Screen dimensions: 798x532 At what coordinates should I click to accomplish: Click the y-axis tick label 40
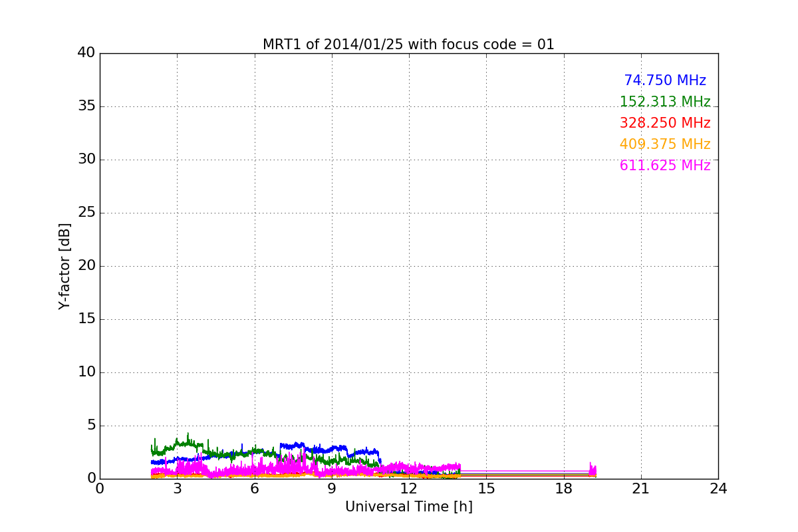pyautogui.click(x=86, y=53)
